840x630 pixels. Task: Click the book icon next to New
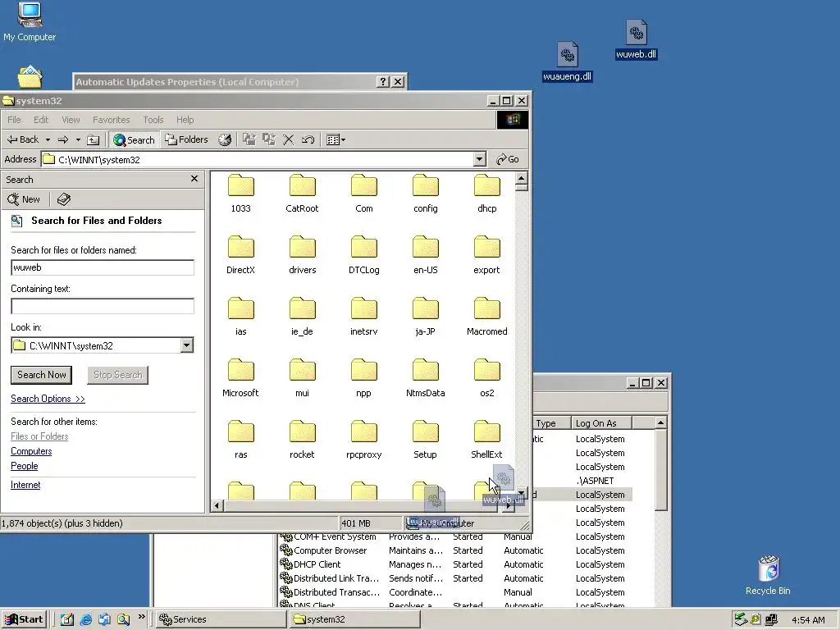coord(64,199)
